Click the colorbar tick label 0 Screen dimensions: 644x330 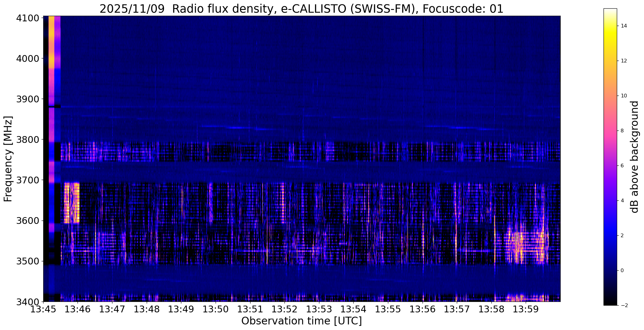point(622,271)
